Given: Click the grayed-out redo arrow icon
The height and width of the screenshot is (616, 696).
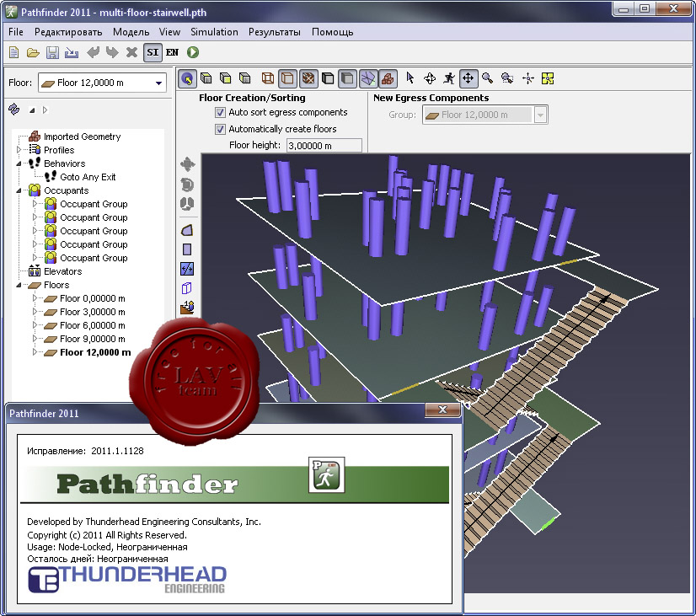Looking at the screenshot, I should (112, 52).
